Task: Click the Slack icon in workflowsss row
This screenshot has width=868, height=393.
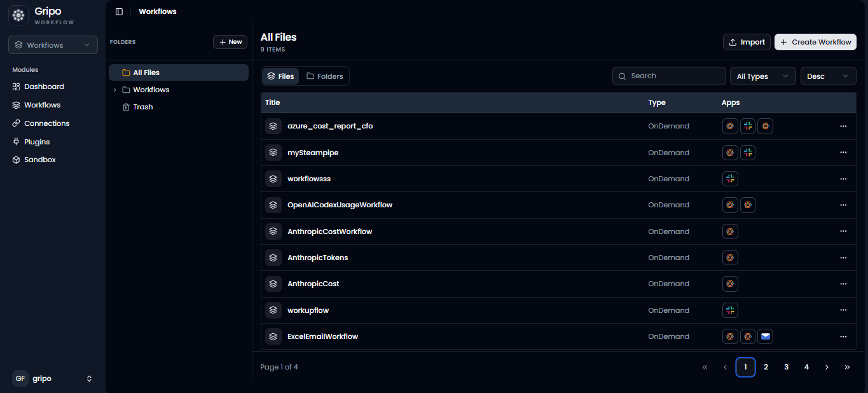Action: 730,179
